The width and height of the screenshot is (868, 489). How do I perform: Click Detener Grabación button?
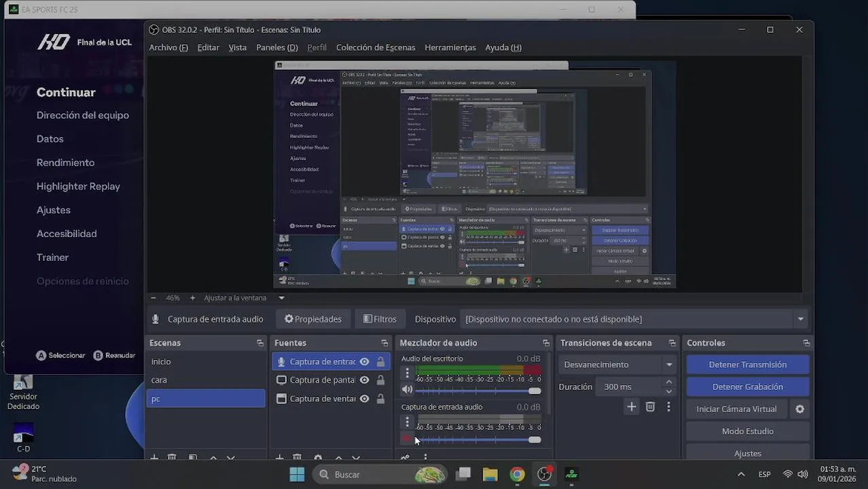pos(748,386)
